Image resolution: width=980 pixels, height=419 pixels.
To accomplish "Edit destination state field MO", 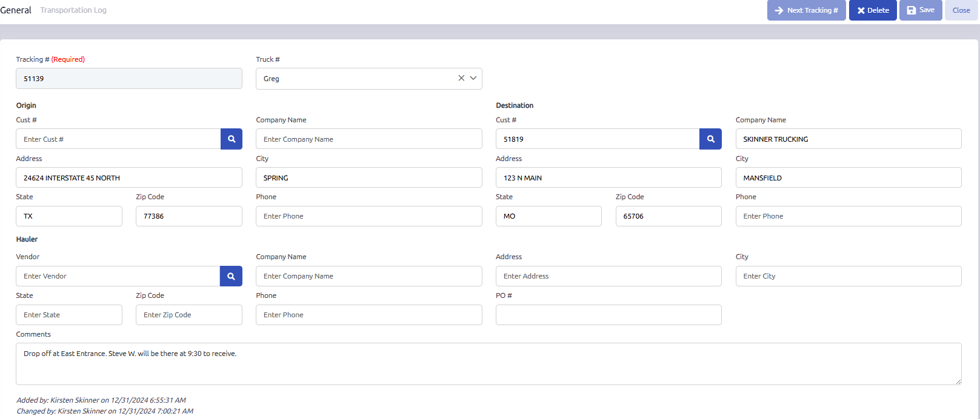I will [x=548, y=216].
